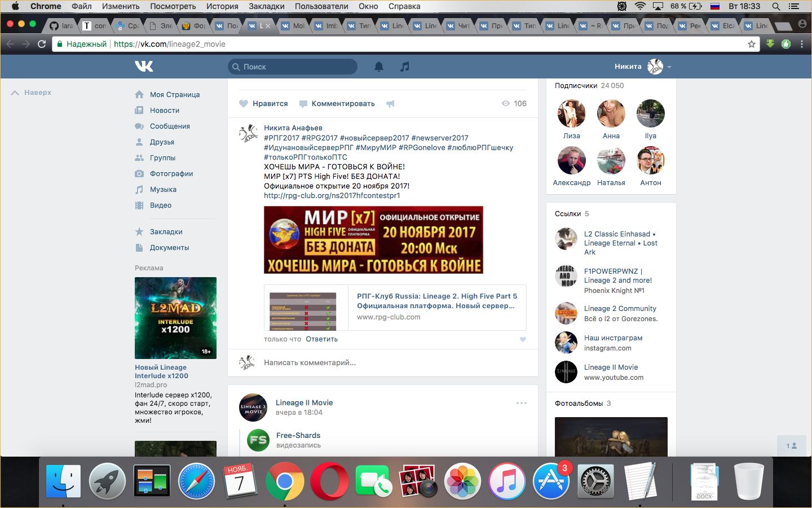The width and height of the screenshot is (812, 508).
Task: Open the post options three-dots menu
Action: click(522, 403)
